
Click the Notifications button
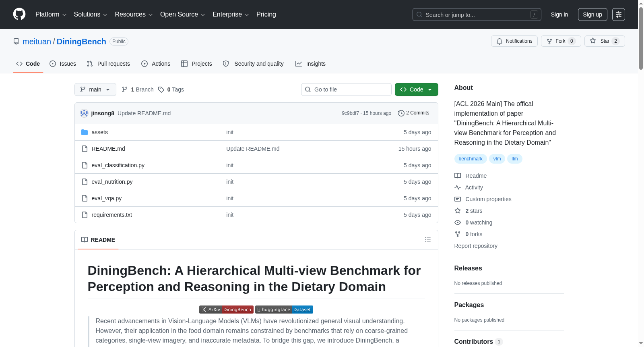[x=514, y=41]
